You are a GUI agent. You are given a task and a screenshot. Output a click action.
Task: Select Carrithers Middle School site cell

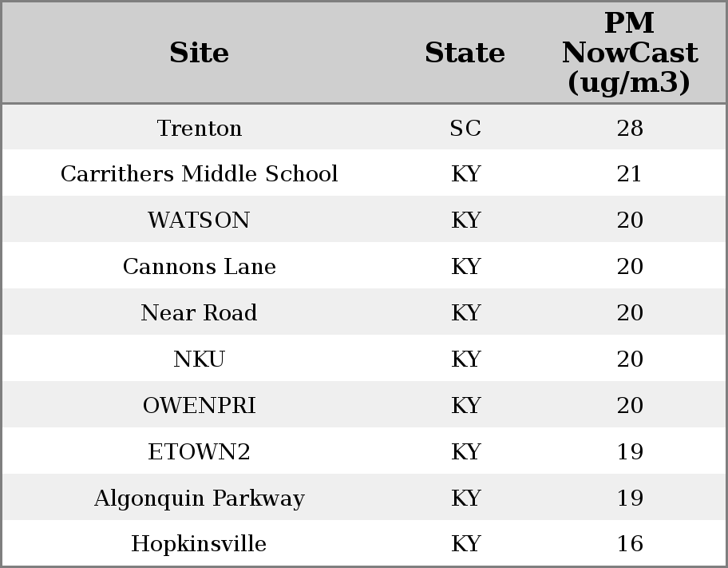(199, 174)
